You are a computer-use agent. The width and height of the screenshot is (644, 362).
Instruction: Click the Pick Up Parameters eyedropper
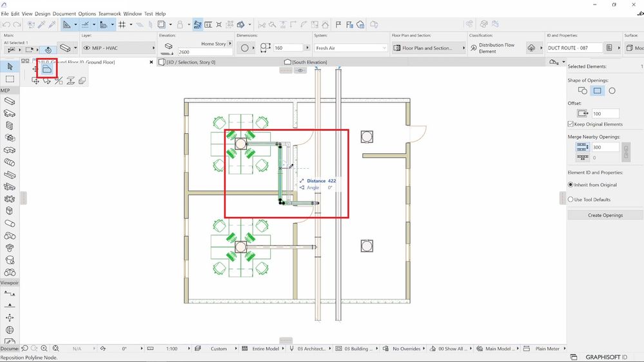coord(41,24)
